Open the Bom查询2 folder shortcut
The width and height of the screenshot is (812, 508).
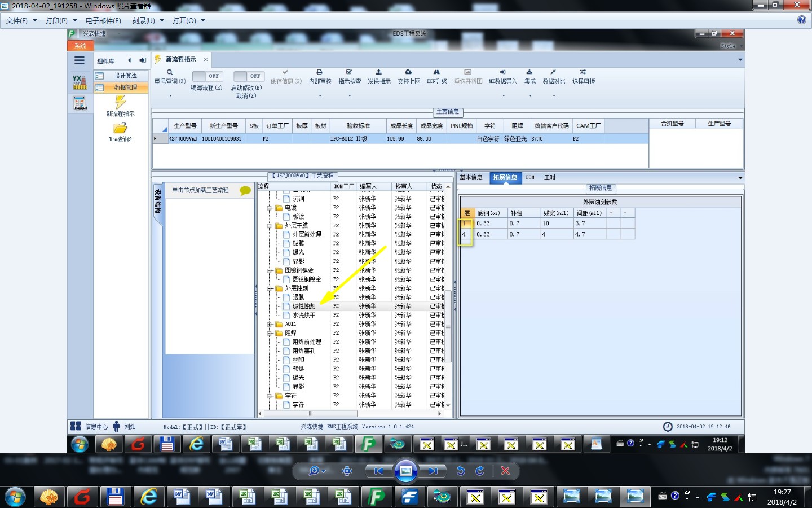coord(120,128)
